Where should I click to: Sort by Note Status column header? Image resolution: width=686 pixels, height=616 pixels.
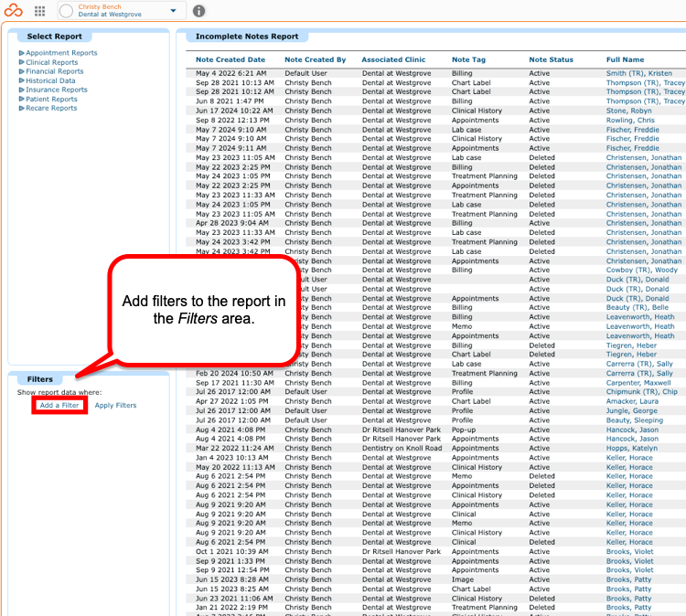pyautogui.click(x=551, y=60)
